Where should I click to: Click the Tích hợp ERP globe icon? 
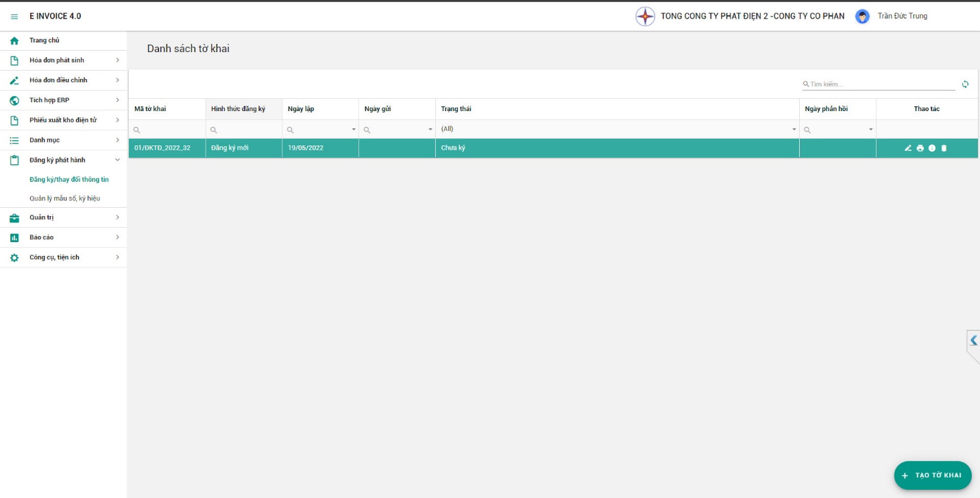click(x=14, y=101)
